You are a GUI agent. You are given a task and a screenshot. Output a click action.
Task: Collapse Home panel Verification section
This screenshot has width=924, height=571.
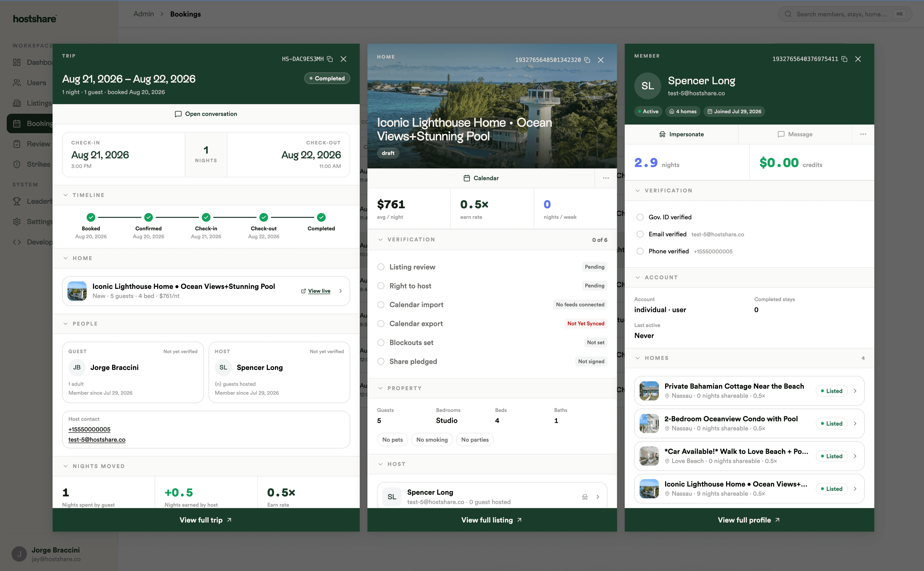click(492, 239)
